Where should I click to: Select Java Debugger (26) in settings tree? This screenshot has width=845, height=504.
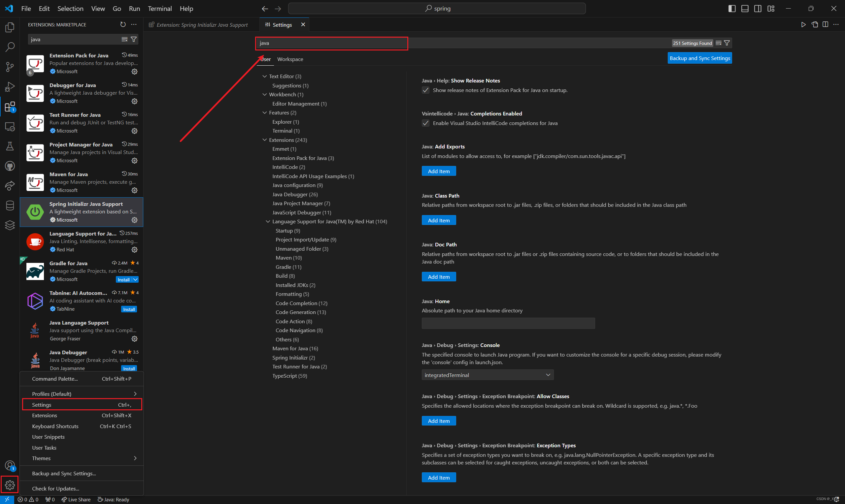295,194
